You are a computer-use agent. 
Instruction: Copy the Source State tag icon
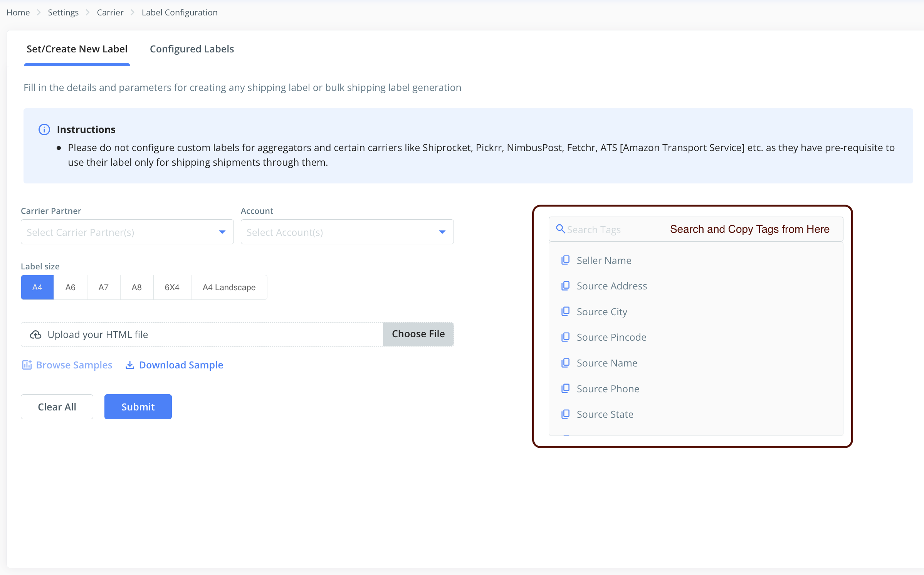(565, 414)
